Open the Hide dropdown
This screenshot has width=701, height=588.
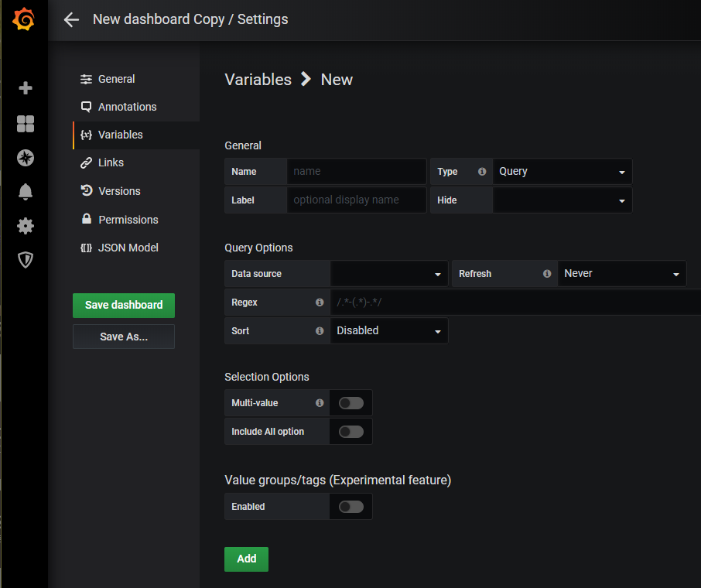[562, 200]
